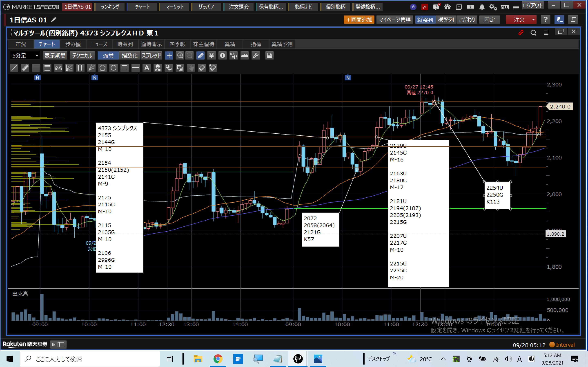This screenshot has width=588, height=367.
Task: Select the text annotation tool
Action: (x=147, y=68)
